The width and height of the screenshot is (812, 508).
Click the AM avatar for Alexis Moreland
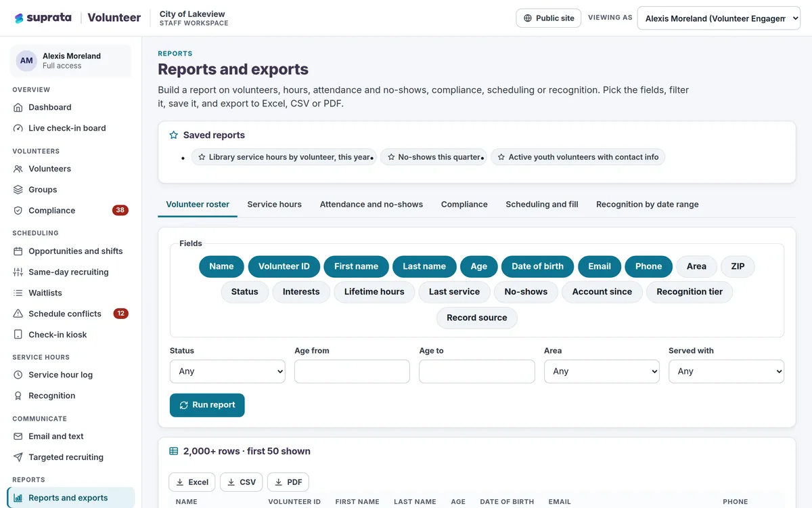(26, 61)
